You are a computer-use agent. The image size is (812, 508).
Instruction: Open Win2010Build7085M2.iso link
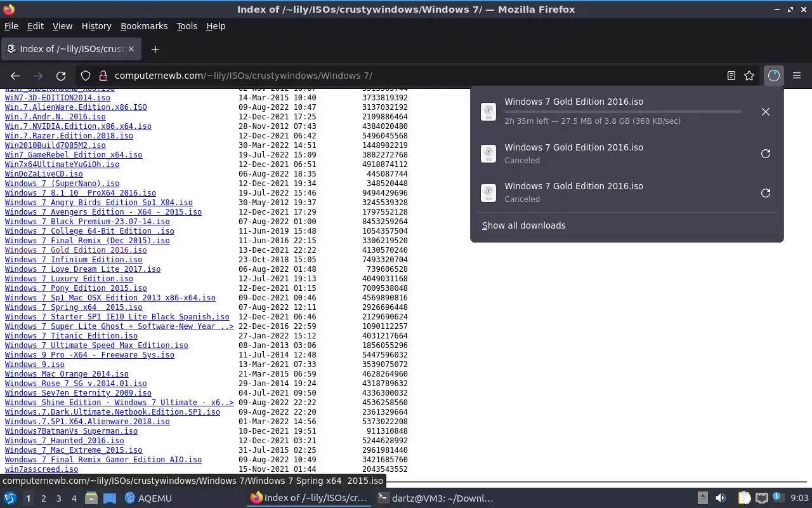pyautogui.click(x=55, y=145)
